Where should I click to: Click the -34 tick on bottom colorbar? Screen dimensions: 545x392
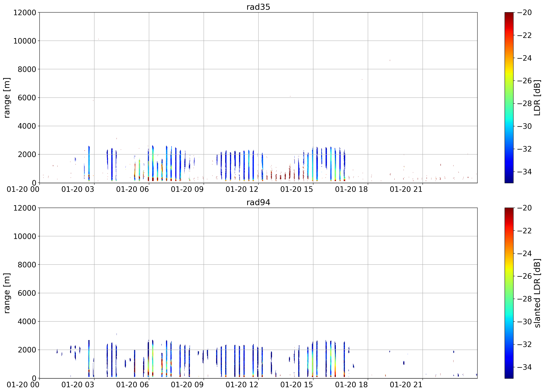pyautogui.click(x=524, y=367)
